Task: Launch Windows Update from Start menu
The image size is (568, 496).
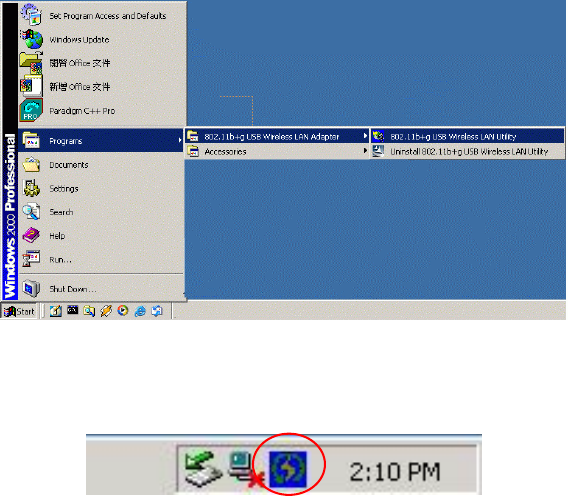Action: (102, 39)
